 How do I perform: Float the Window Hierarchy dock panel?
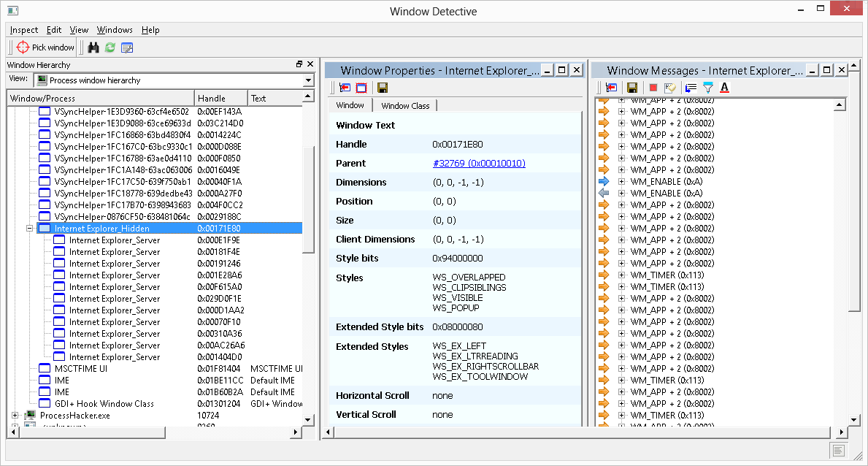tap(299, 64)
